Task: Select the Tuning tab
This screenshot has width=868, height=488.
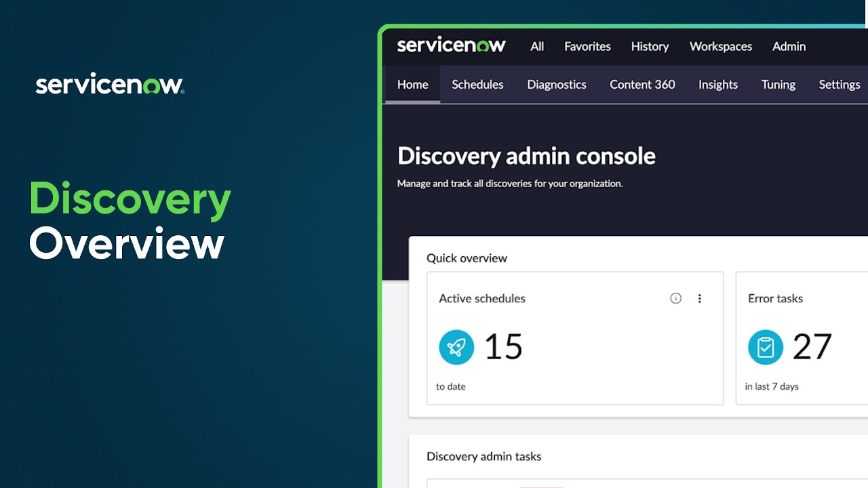Action: 778,84
